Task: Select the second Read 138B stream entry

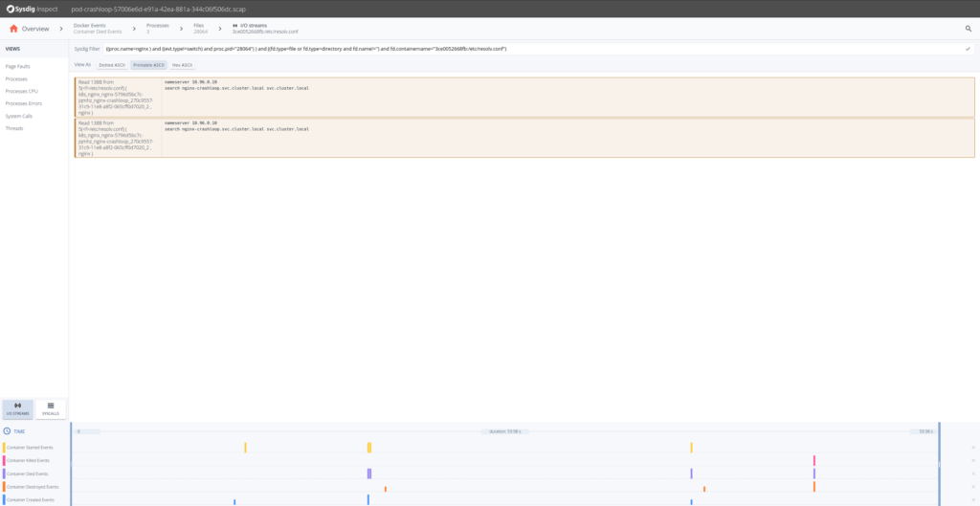Action: [524, 138]
